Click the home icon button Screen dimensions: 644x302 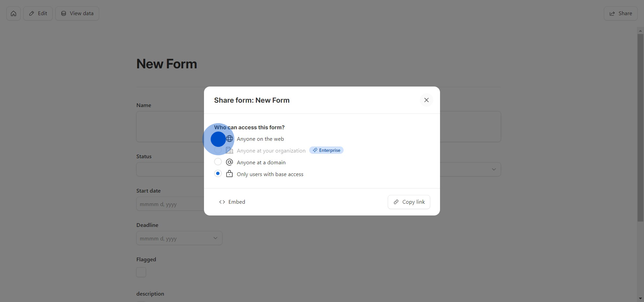click(13, 13)
